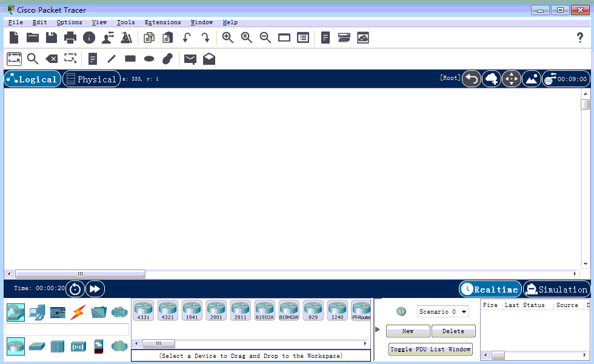Open the Extensions menu
594x364 pixels.
[163, 22]
